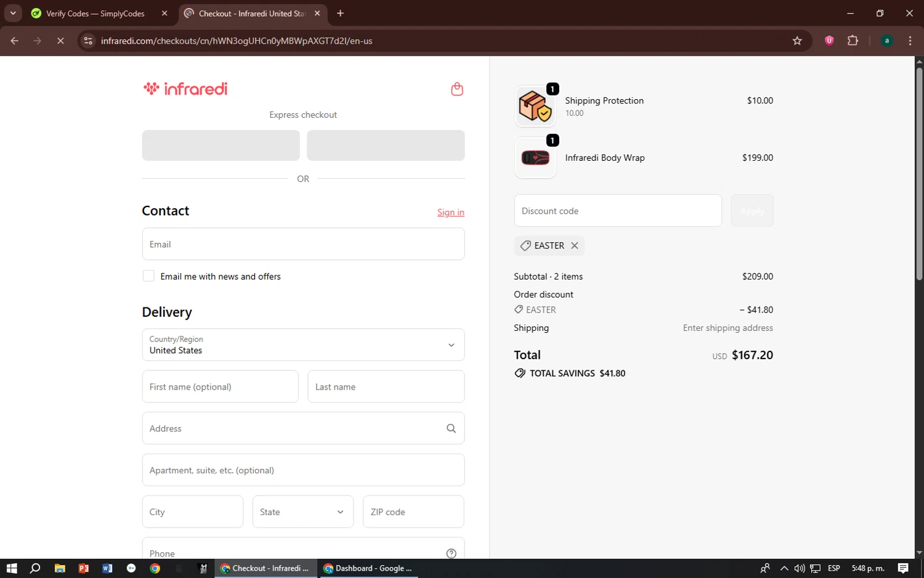Screen dimensions: 924x578
Task: Close the Verify Codes SimplyCodes tab
Action: (164, 13)
